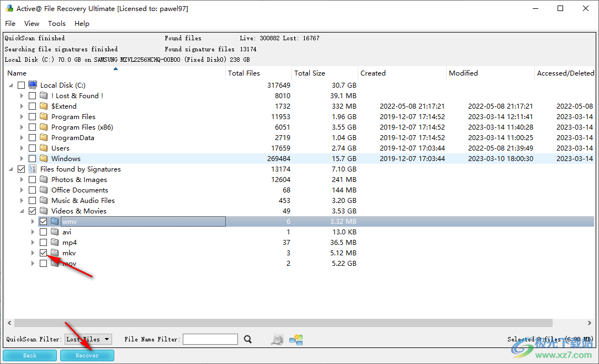
Task: Check the mov folder checkbox
Action: coord(44,263)
